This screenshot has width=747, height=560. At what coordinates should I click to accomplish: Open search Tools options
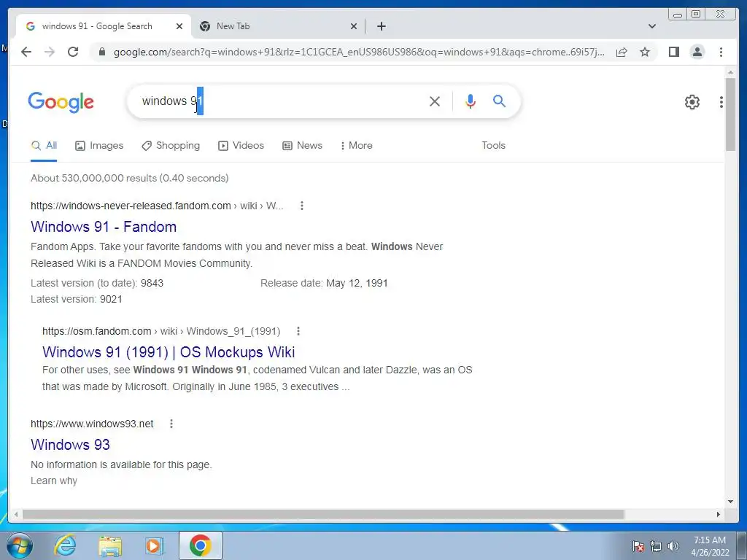click(493, 145)
